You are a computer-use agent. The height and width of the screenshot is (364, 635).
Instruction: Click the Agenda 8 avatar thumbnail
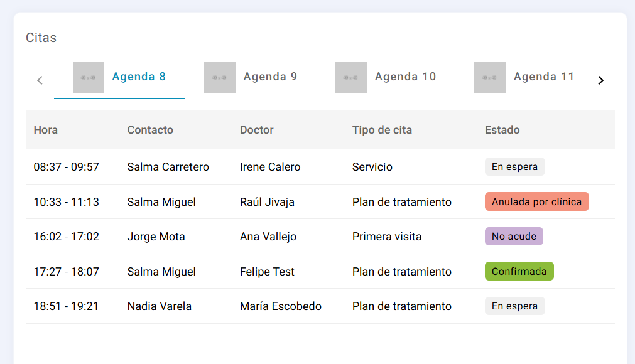point(89,77)
